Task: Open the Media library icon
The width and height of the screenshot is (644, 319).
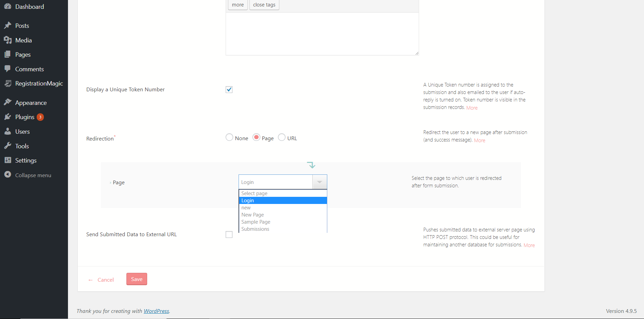Action: click(x=8, y=40)
